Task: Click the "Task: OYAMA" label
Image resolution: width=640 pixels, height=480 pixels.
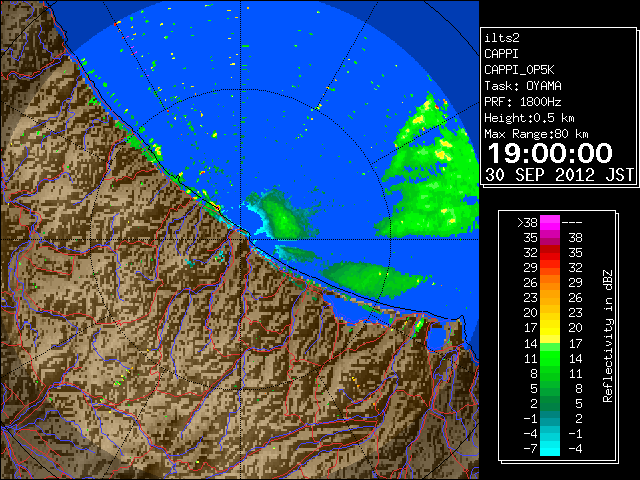Action: tap(523, 86)
